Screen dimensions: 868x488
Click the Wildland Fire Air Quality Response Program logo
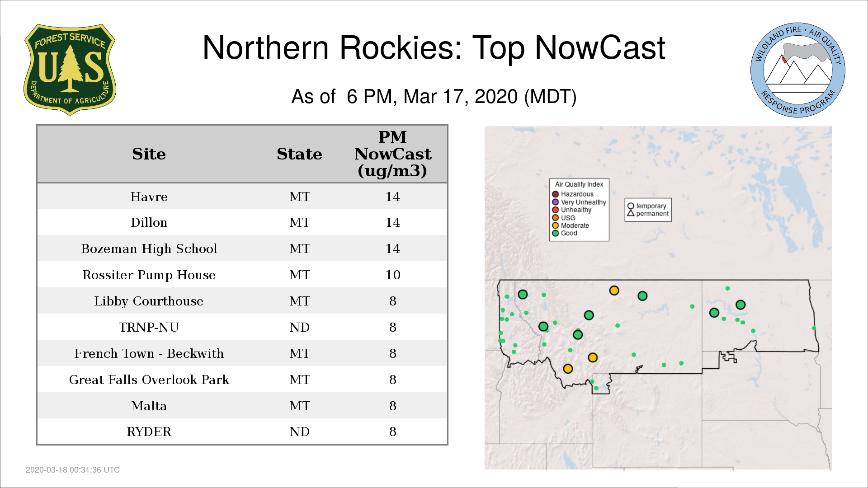(x=797, y=70)
